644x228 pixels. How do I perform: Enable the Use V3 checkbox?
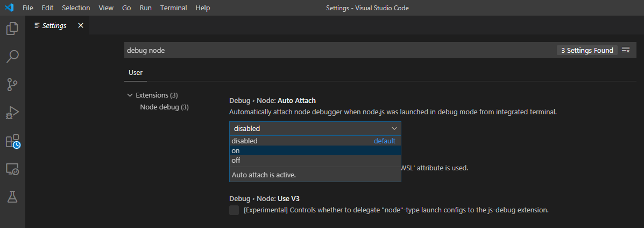tap(234, 210)
